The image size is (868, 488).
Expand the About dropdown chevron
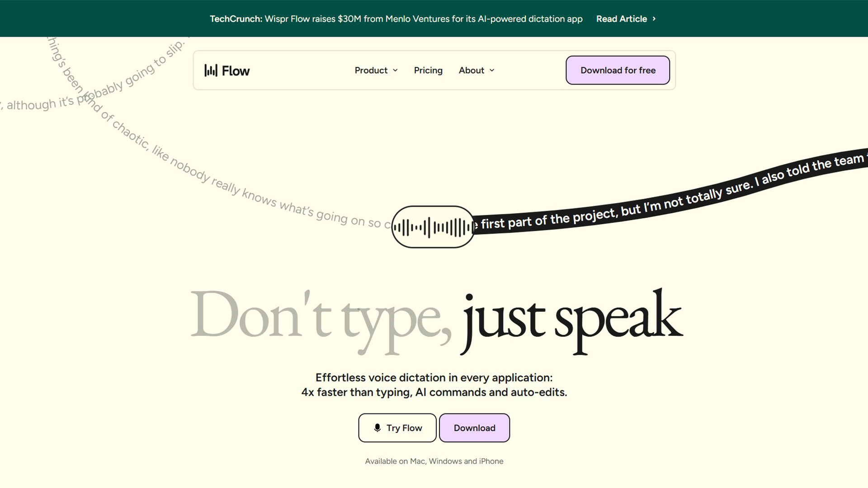click(x=492, y=70)
